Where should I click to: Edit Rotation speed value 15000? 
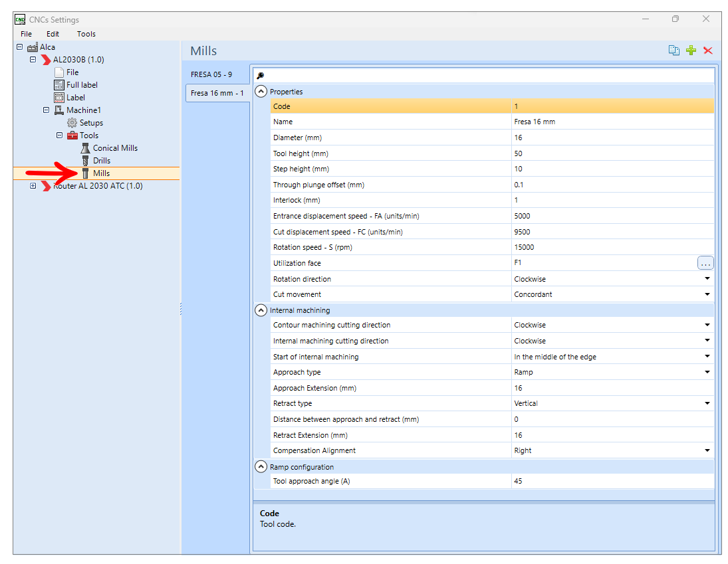click(x=612, y=247)
